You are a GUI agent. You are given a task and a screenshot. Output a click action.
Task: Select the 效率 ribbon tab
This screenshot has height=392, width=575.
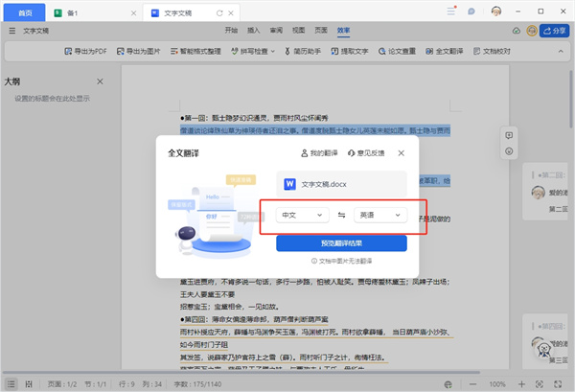[343, 31]
